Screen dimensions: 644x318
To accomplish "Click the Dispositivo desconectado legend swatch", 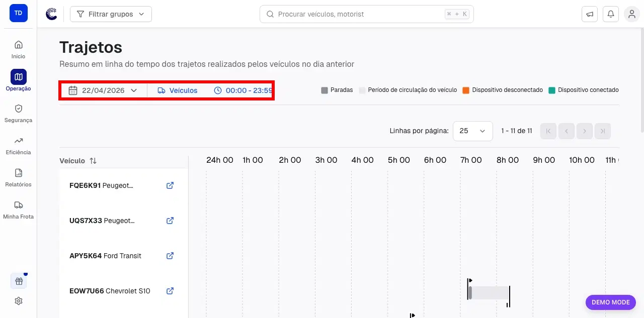I will point(466,90).
